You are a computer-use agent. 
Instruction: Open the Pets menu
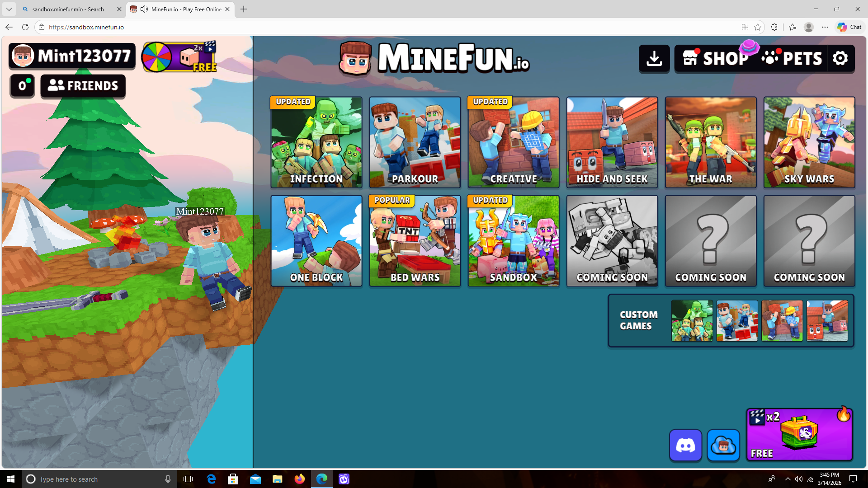coord(792,58)
